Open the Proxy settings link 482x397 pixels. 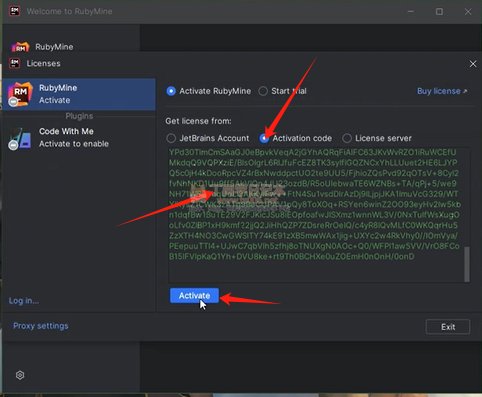41,326
